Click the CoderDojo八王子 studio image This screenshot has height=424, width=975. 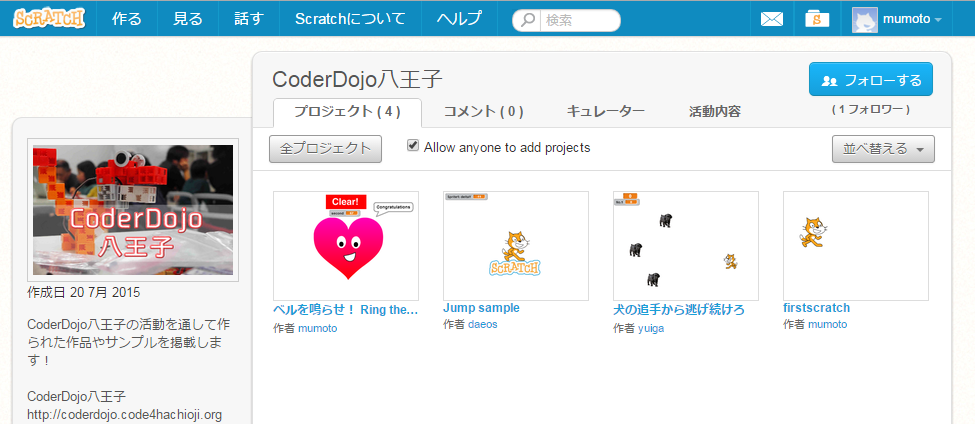(133, 210)
